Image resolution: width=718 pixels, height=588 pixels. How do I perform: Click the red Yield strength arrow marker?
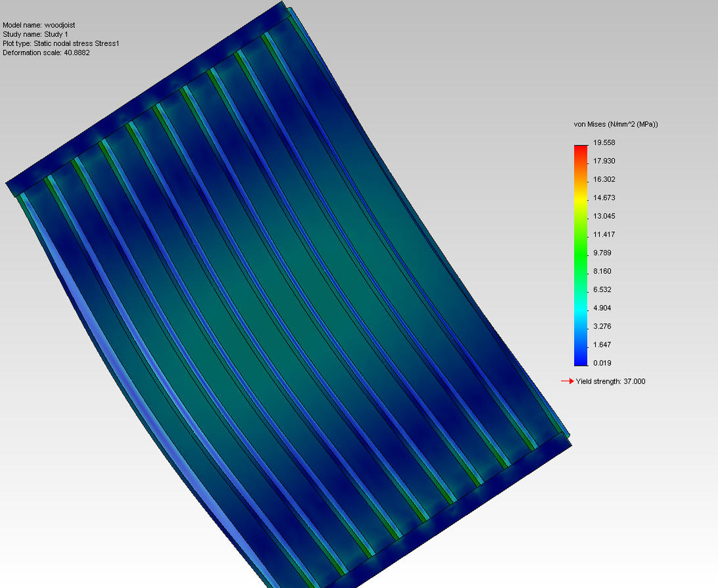point(567,380)
